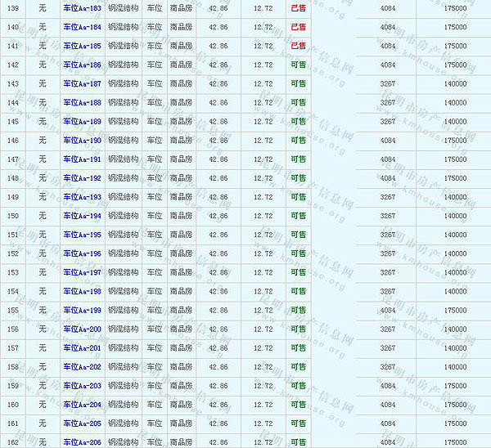Click row number 150 cell

click(x=13, y=216)
